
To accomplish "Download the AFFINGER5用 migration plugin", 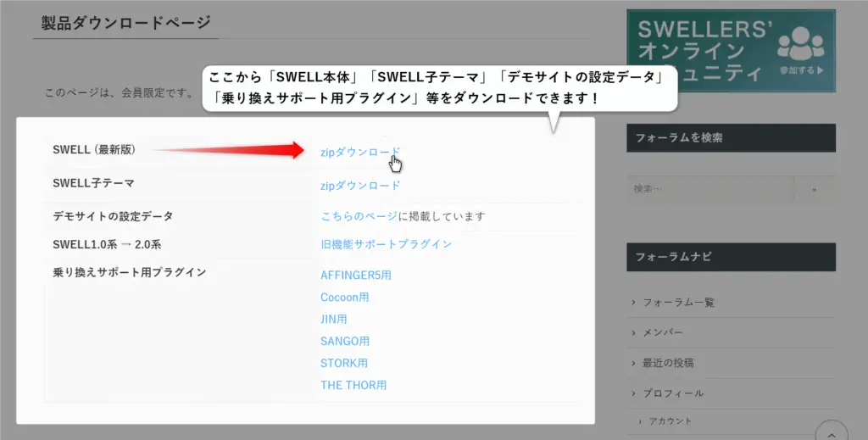I will point(355,275).
